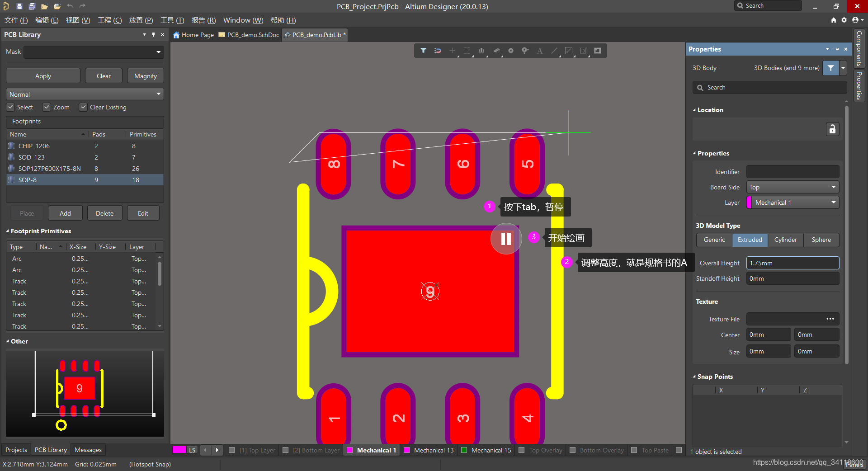The height and width of the screenshot is (471, 868).
Task: Click the Apply button
Action: [x=43, y=76]
